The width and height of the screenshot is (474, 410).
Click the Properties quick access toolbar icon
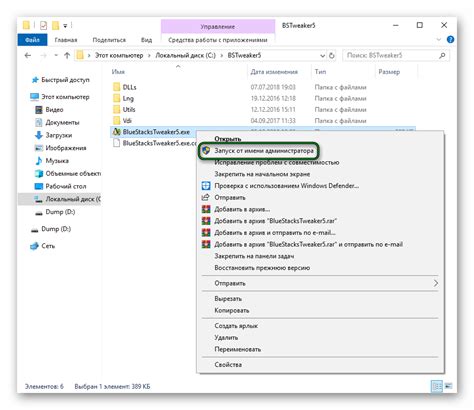[43, 25]
